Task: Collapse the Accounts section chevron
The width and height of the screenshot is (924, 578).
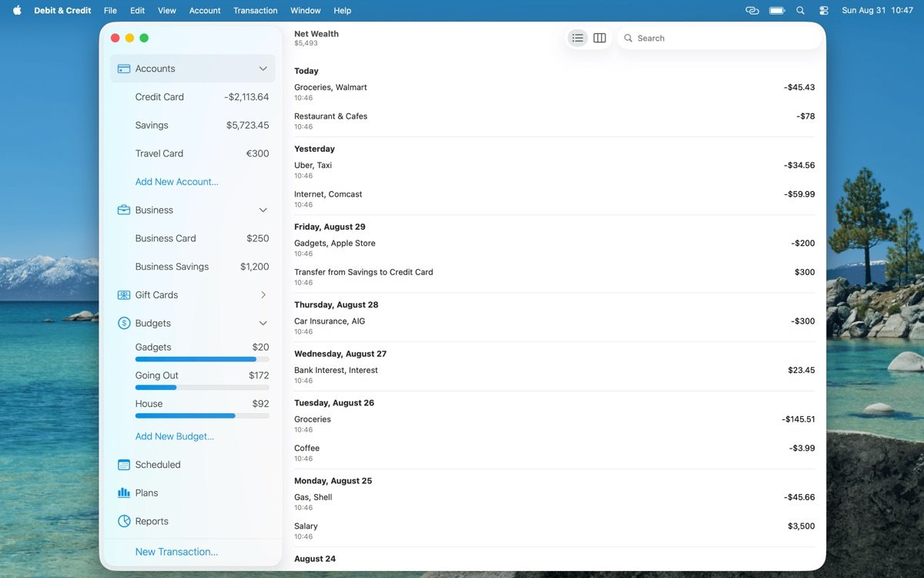Action: (264, 69)
